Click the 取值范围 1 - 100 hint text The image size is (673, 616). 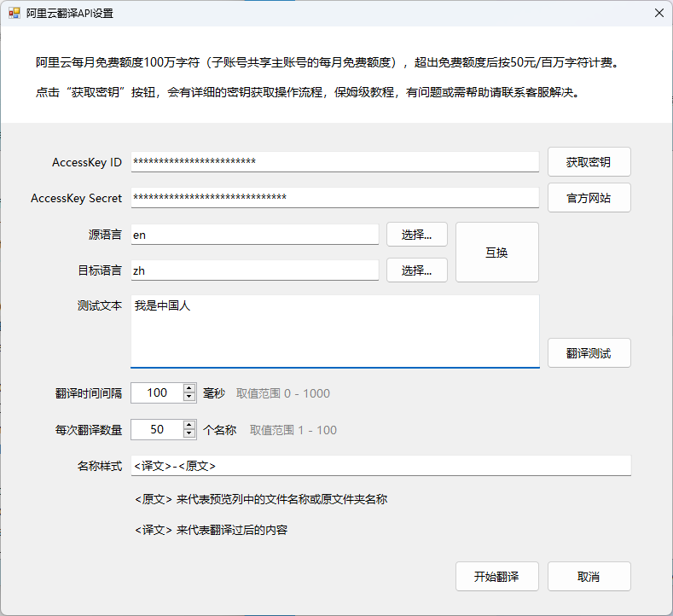[x=293, y=430]
